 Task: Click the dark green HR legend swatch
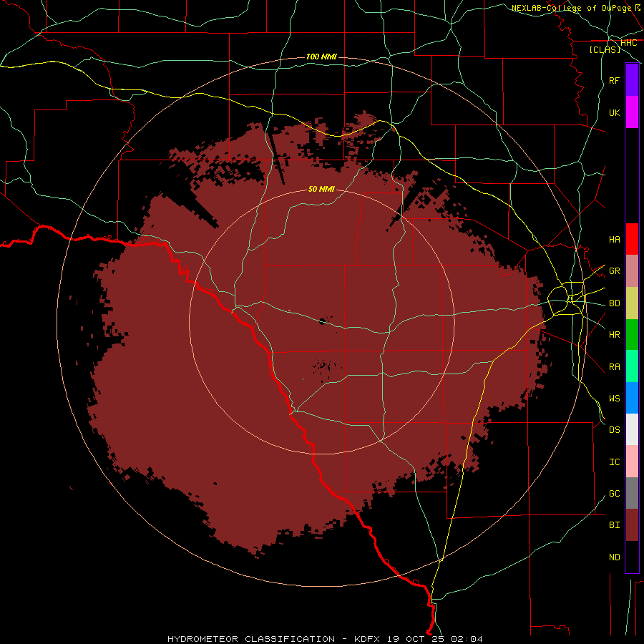(632, 335)
